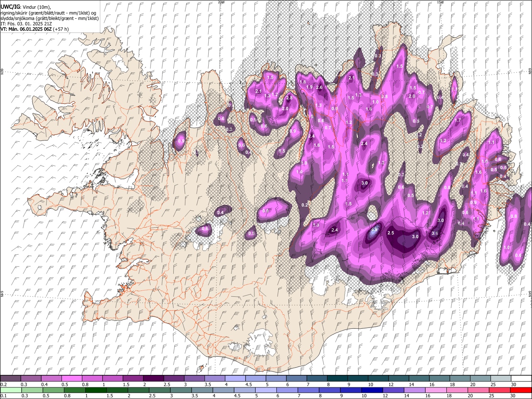Select the pure red rain swatch above 30
This screenshot has width=532, height=399.
point(521,390)
